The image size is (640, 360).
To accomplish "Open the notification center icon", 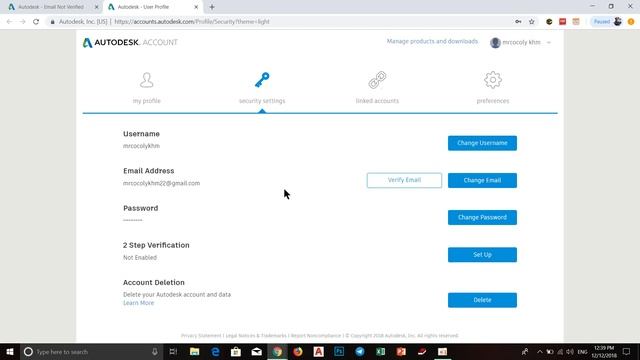I will pyautogui.click(x=627, y=351).
